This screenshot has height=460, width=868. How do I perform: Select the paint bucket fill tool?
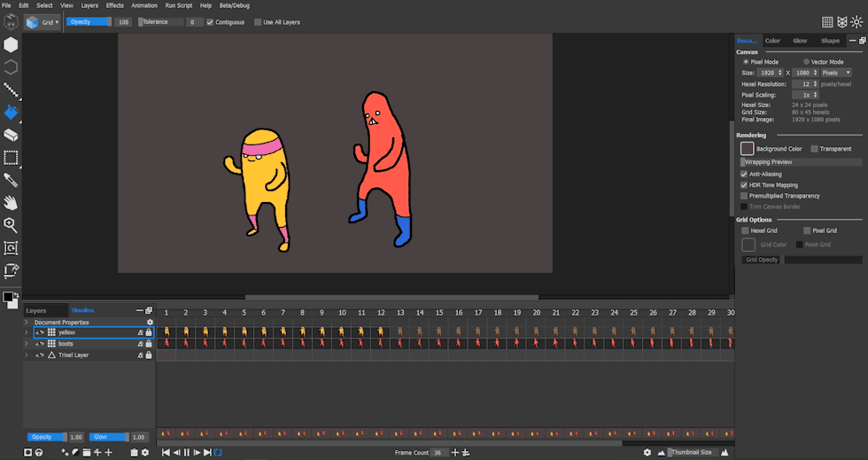tap(12, 113)
